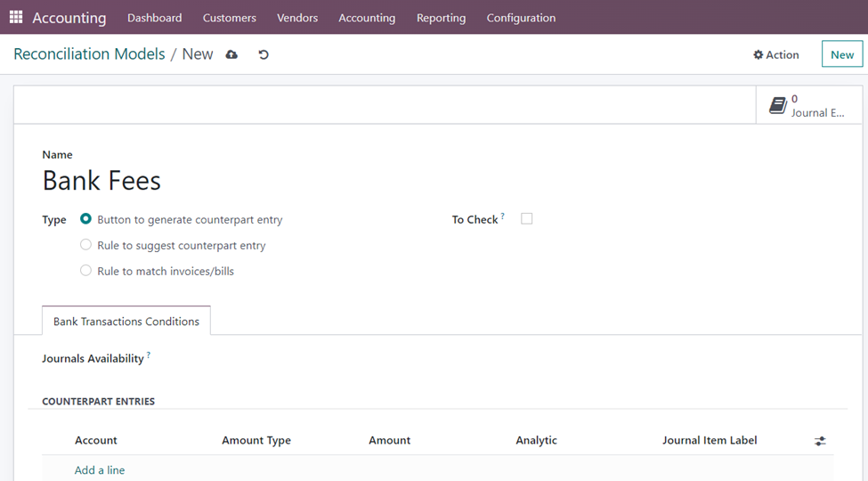Expand the Configuration menu
Screen dimensions: 868x481
(x=521, y=18)
